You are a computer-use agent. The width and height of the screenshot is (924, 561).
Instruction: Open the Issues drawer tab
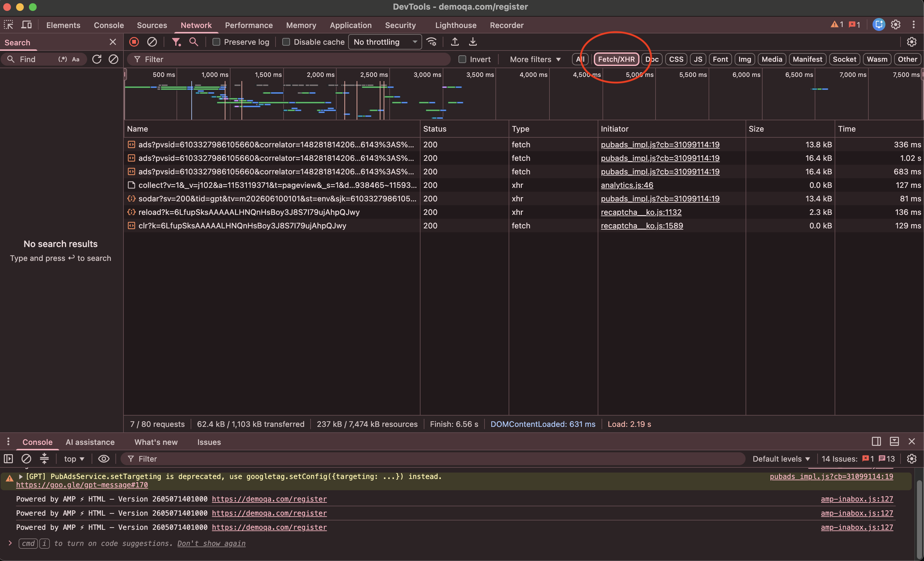(x=209, y=442)
